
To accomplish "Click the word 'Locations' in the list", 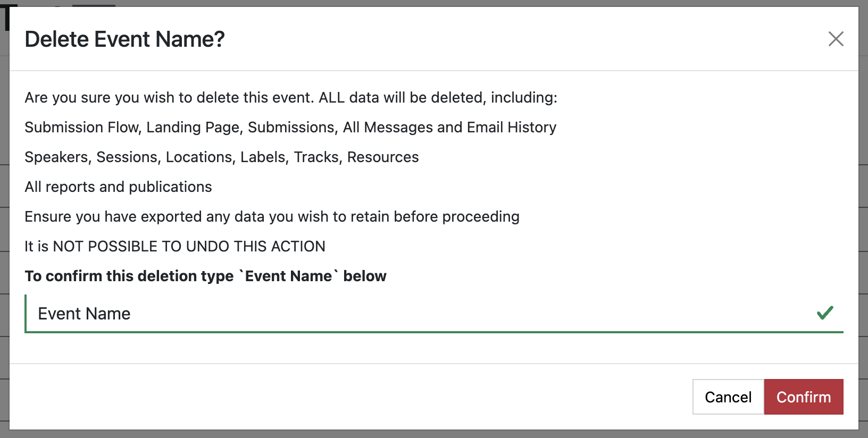I will [x=199, y=157].
